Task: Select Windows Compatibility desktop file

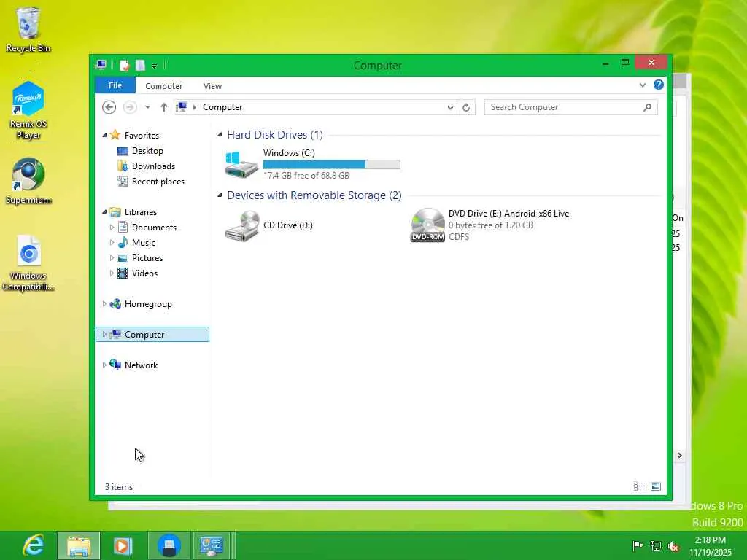Action: (x=28, y=262)
